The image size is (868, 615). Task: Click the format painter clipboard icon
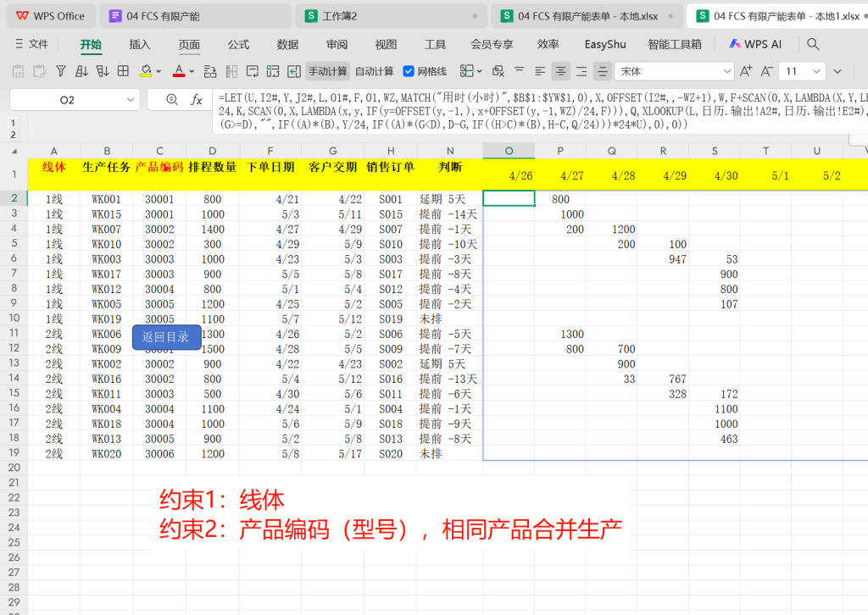click(x=39, y=71)
